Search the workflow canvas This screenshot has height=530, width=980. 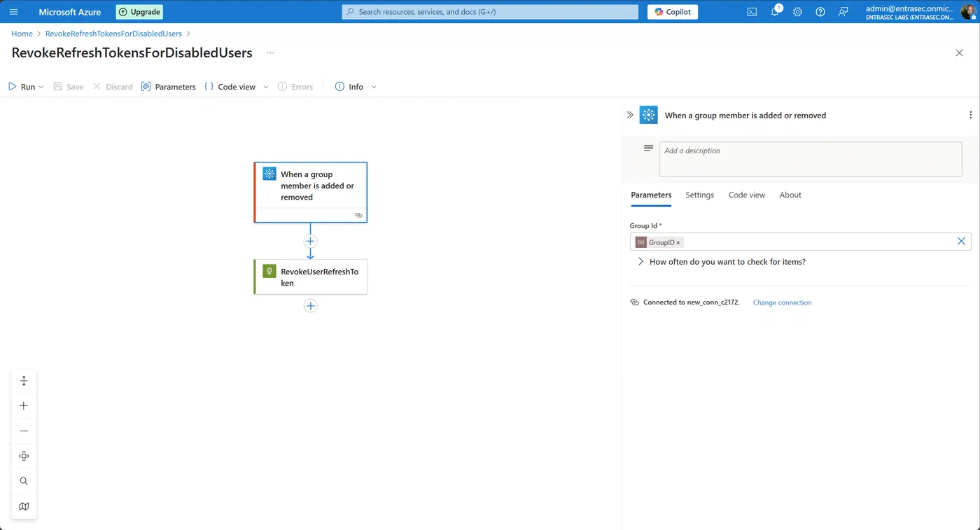[x=24, y=482]
